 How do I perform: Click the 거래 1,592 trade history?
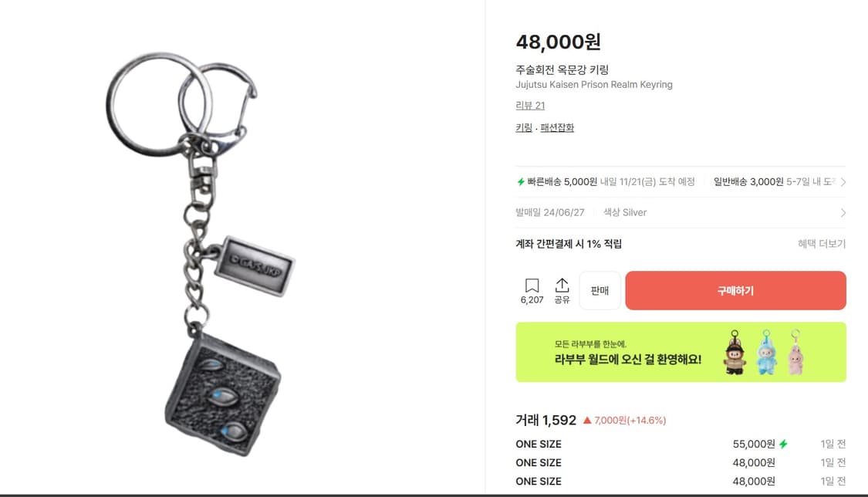coord(545,420)
